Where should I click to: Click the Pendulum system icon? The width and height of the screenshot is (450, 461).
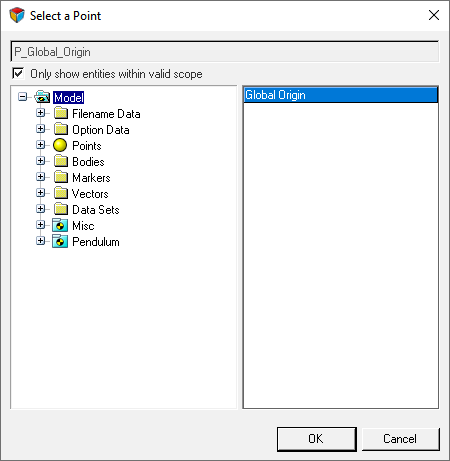pyautogui.click(x=60, y=241)
